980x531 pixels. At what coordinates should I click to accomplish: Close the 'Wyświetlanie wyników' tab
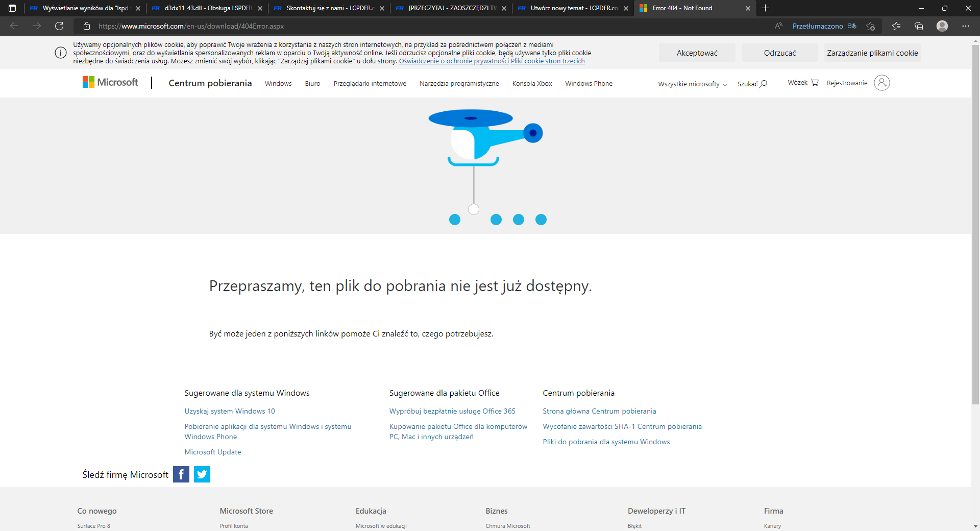138,8
